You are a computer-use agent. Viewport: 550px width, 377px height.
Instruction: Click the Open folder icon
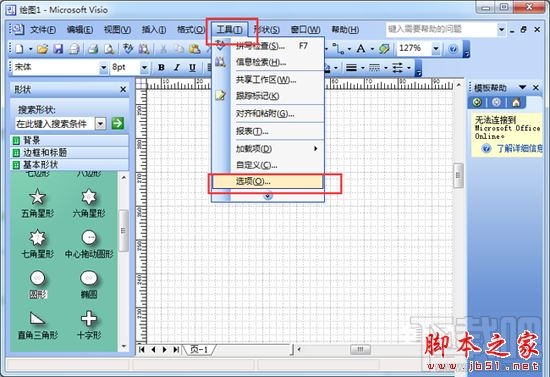click(x=42, y=49)
